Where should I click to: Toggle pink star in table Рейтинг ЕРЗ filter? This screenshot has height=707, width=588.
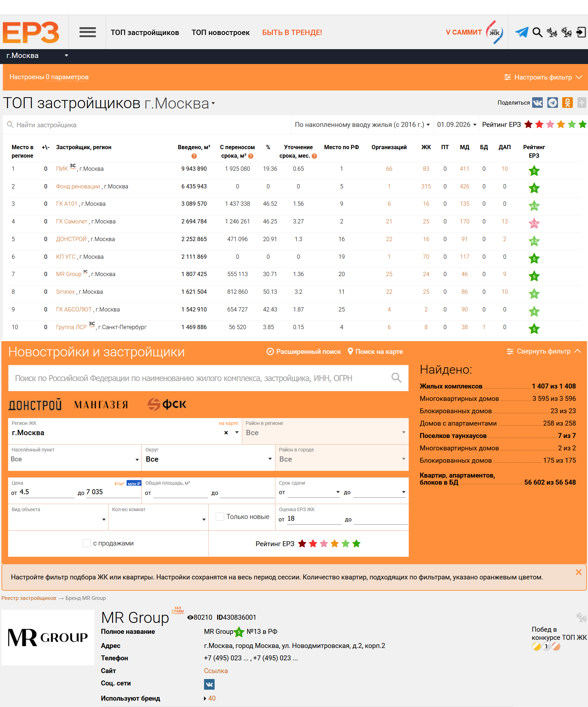(550, 124)
